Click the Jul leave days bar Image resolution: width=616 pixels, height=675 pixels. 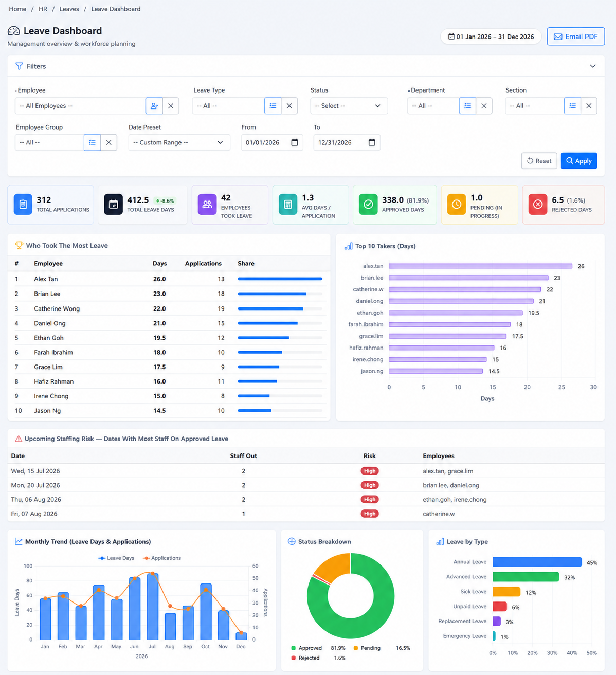pyautogui.click(x=152, y=606)
